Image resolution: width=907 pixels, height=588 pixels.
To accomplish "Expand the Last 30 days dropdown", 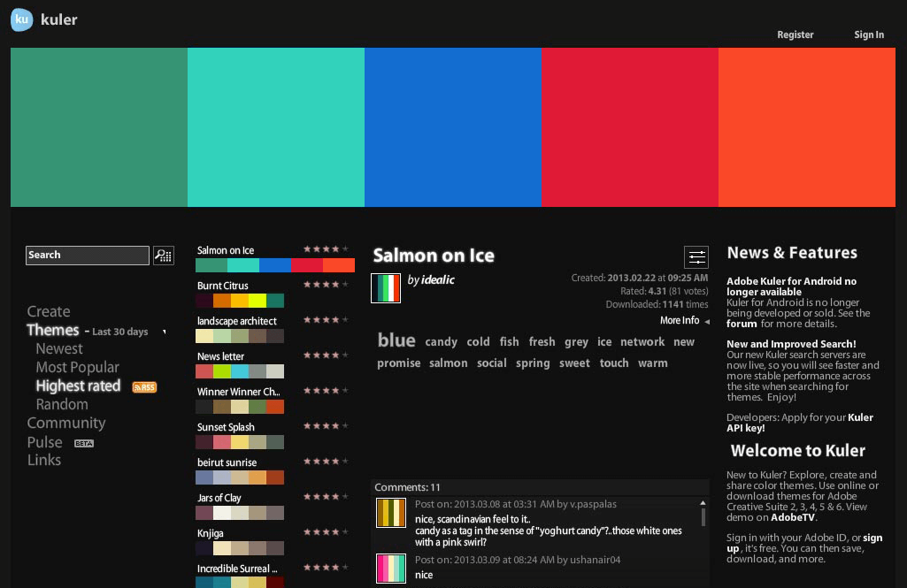I will coord(165,332).
